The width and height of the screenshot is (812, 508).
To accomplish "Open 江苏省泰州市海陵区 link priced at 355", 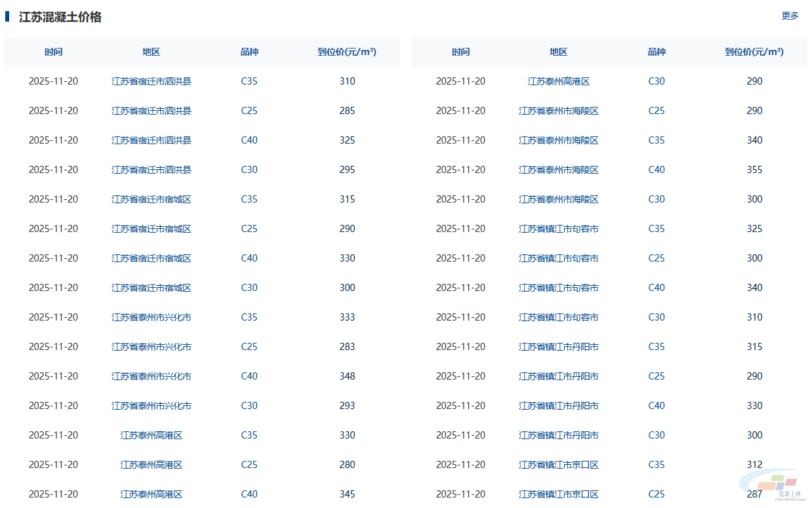I will pos(559,170).
